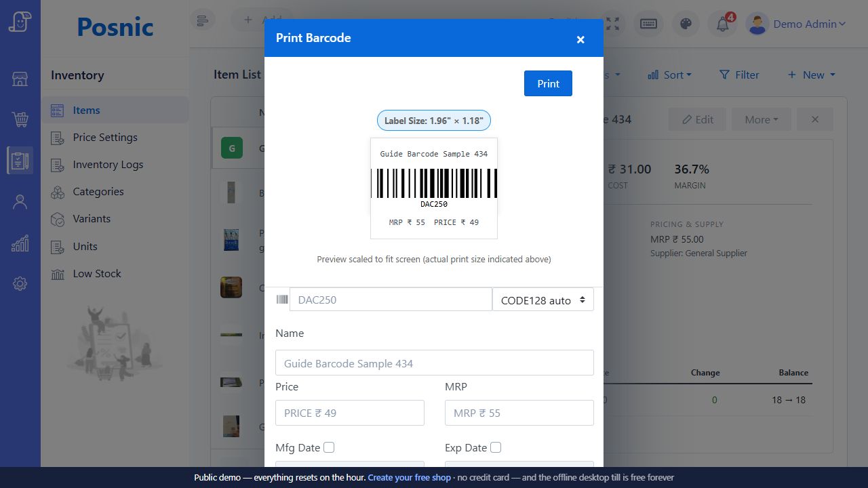Open the store icon in the left rail
Viewport: 868px width, 488px height.
pyautogui.click(x=20, y=79)
